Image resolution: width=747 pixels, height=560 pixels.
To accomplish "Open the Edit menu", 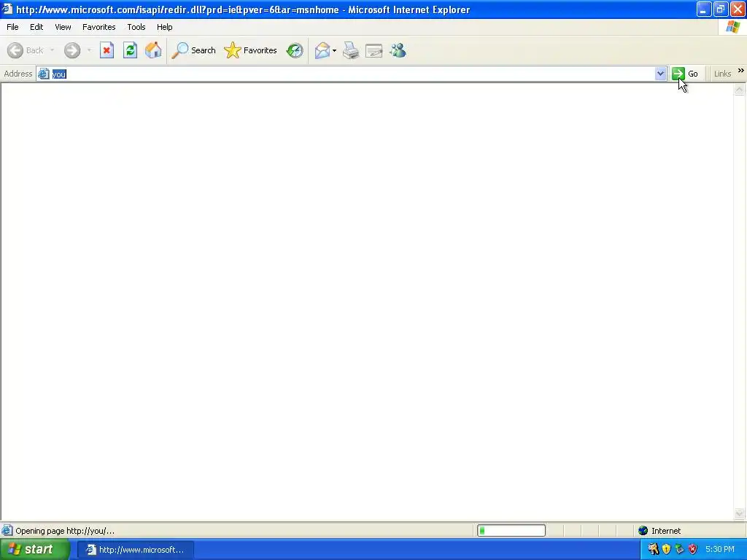I will [36, 27].
